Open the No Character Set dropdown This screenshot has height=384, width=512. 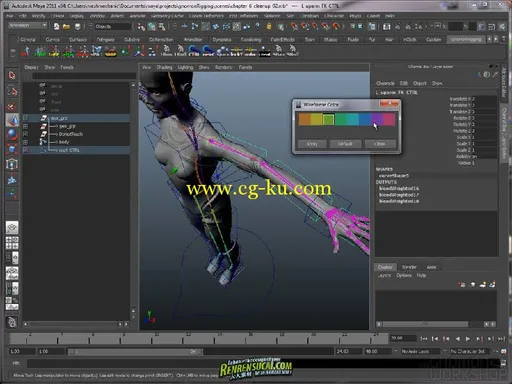(471, 351)
